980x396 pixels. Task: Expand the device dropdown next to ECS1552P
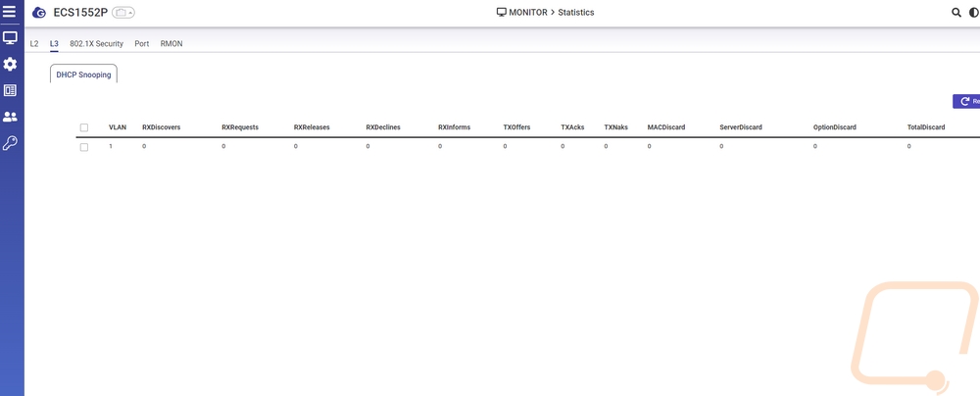coord(123,13)
